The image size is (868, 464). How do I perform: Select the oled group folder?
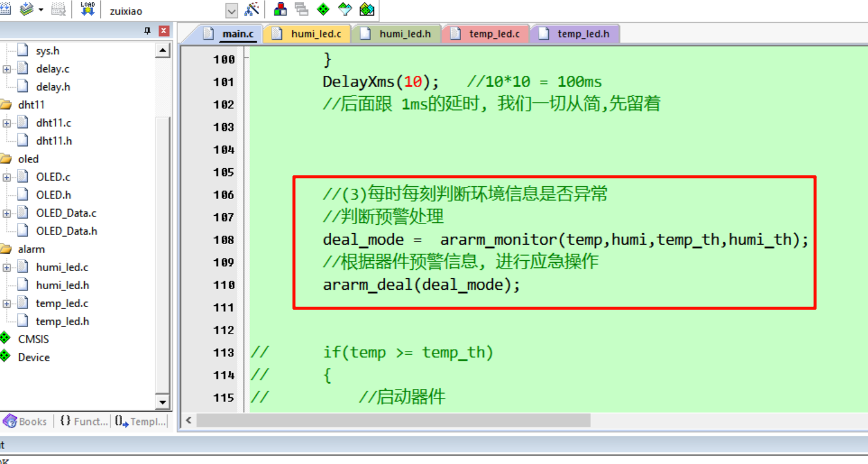(x=28, y=159)
